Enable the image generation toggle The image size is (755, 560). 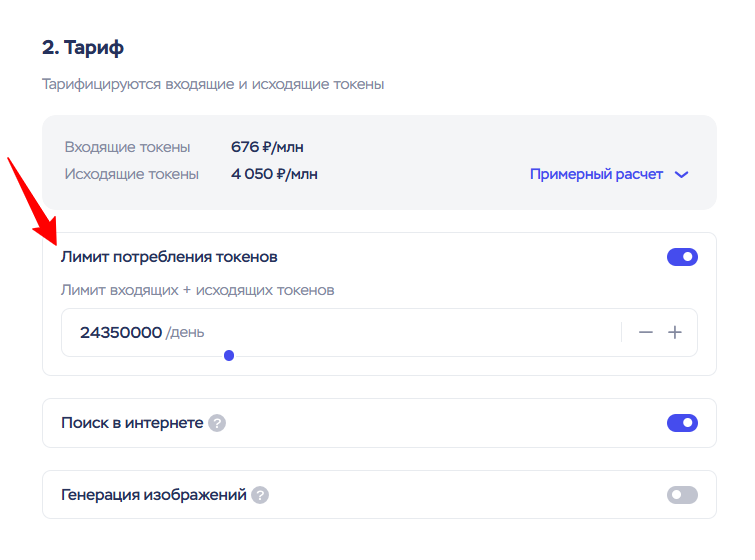(682, 495)
